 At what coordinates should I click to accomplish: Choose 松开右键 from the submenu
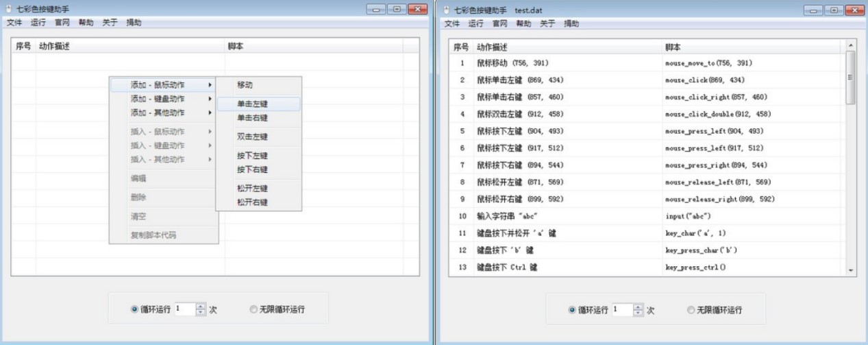pyautogui.click(x=258, y=202)
